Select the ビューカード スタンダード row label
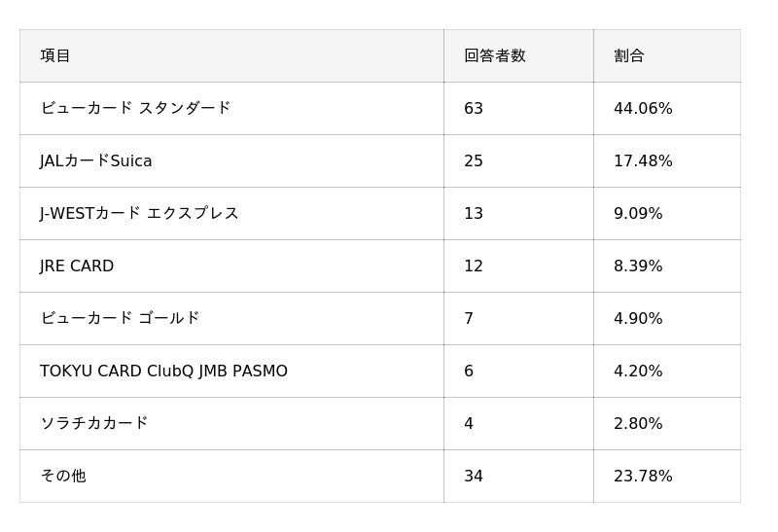Image resolution: width=778 pixels, height=532 pixels. coord(135,108)
